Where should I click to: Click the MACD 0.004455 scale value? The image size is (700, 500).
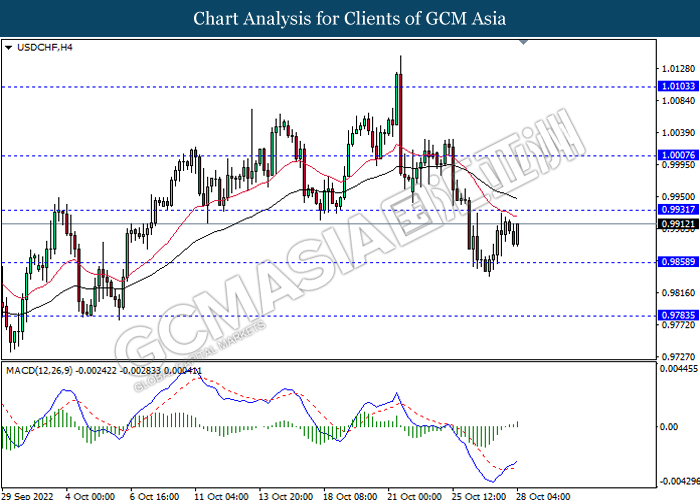pyautogui.click(x=679, y=369)
